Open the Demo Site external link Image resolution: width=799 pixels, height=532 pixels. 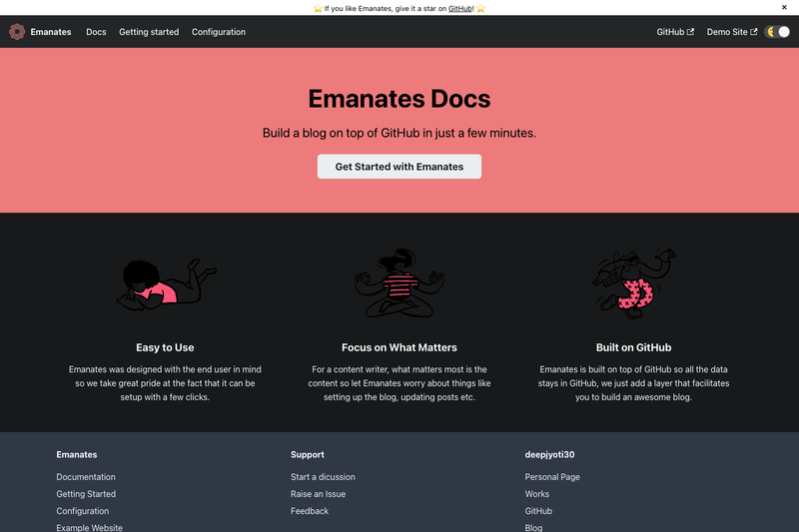point(732,32)
